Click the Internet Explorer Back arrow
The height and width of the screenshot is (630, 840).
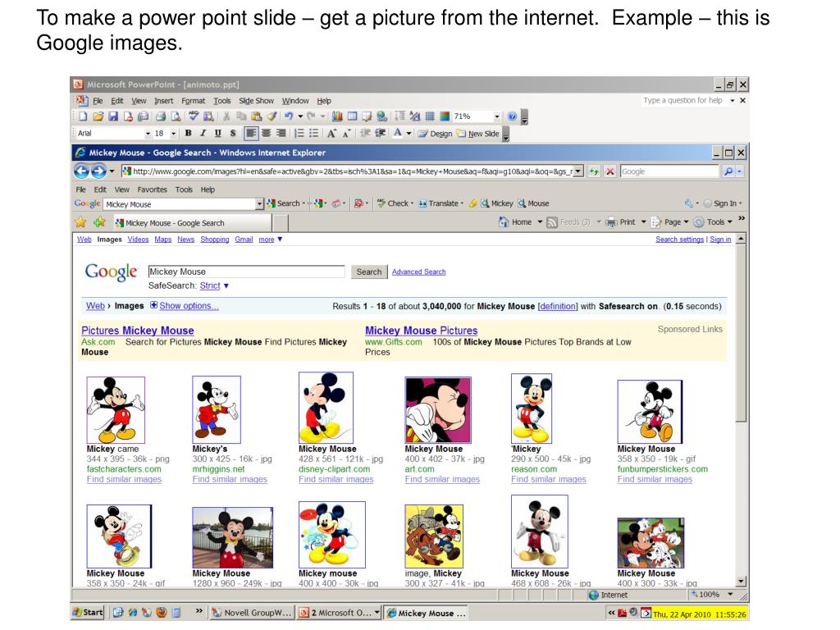click(81, 171)
